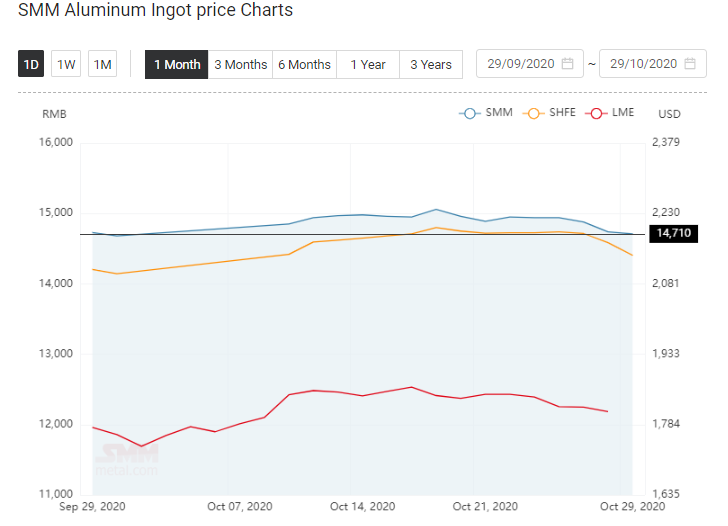
Task: Click the 14,710 price label
Action: click(x=674, y=233)
